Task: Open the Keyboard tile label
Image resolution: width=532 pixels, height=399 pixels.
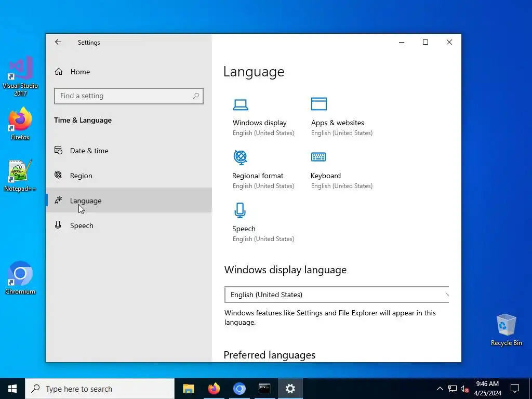Action: tap(326, 176)
